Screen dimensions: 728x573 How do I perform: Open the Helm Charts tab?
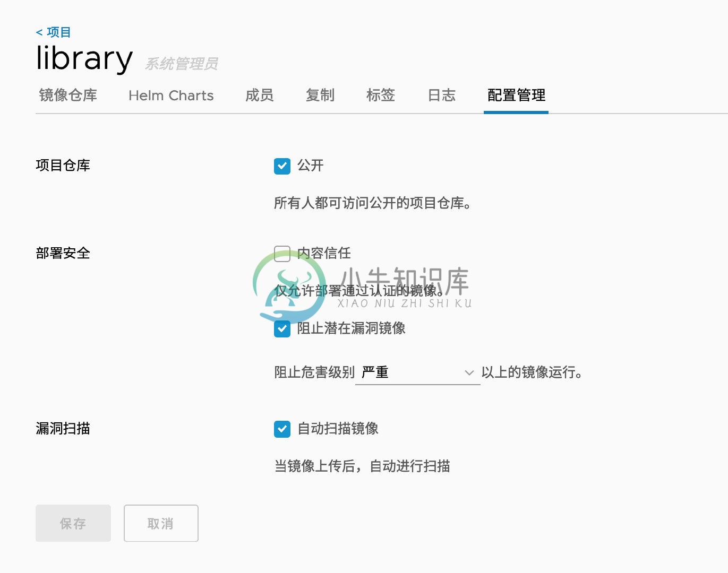[x=171, y=95]
